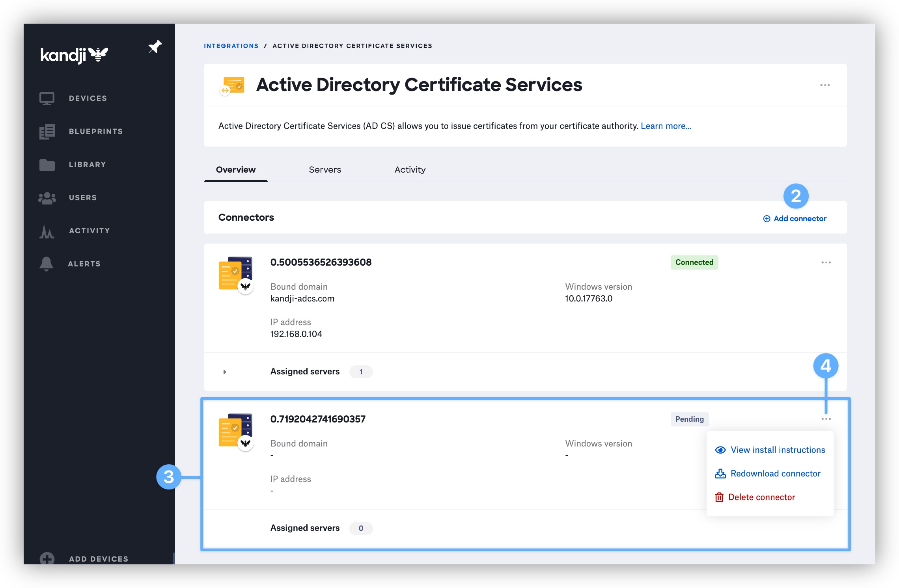
Task: Select View install instructions menu item
Action: click(x=777, y=450)
